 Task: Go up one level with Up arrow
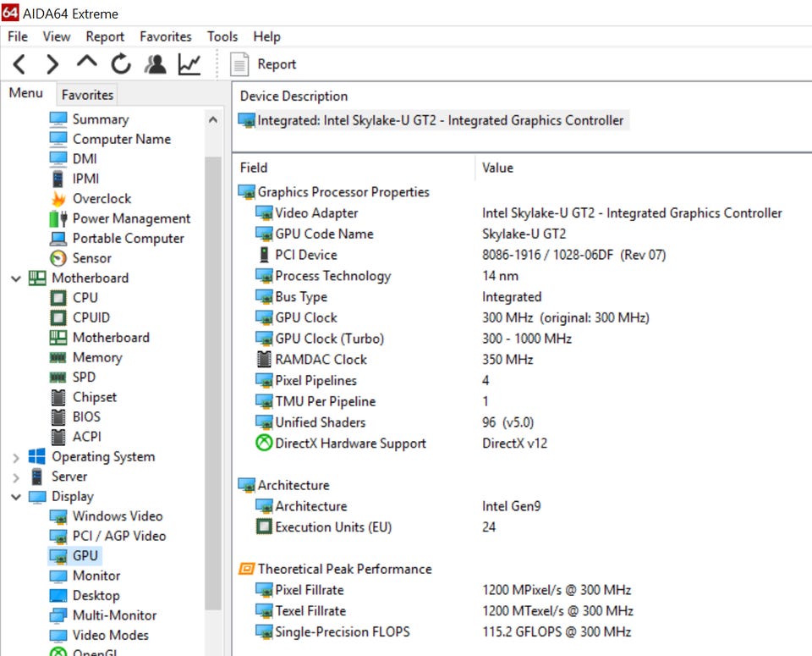point(86,64)
